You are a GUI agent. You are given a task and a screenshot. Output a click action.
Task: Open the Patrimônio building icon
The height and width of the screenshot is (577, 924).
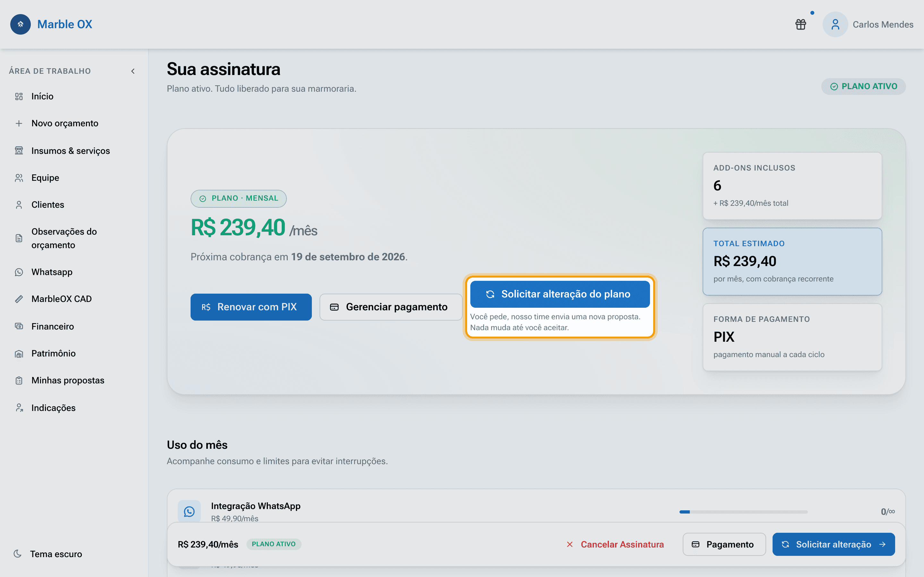point(19,354)
